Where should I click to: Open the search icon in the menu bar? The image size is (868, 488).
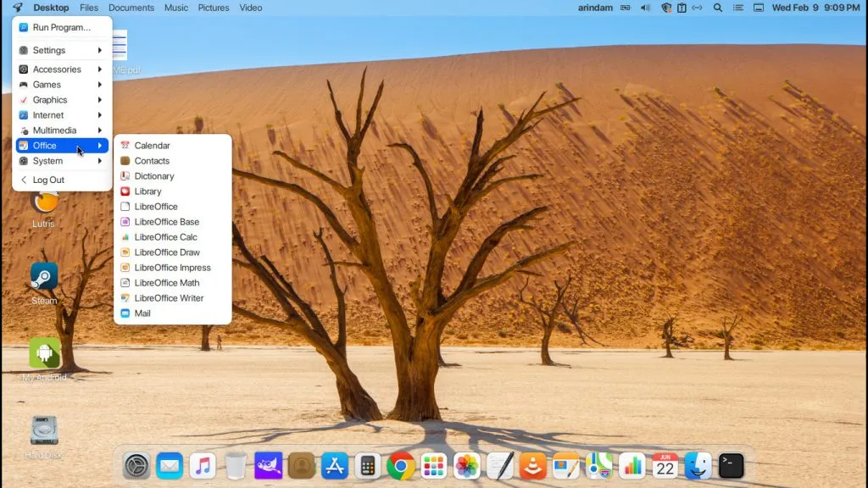717,8
